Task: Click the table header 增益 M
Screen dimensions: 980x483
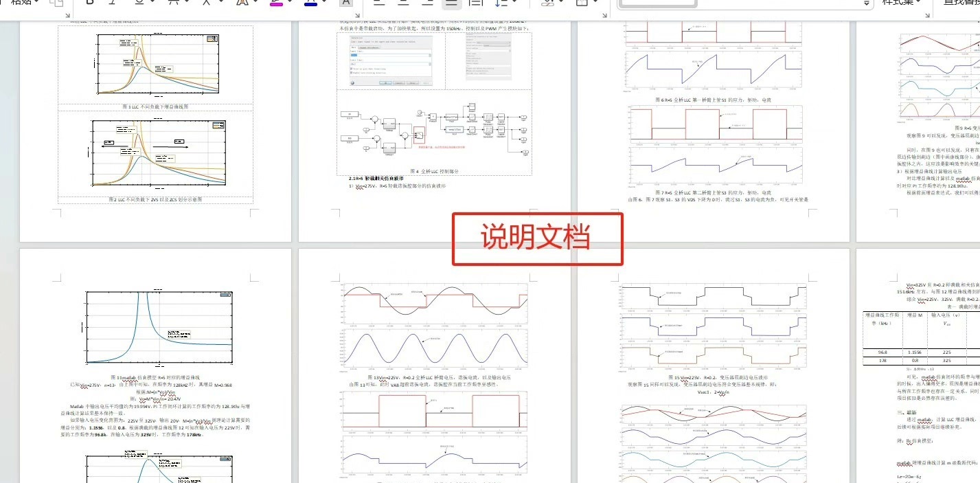Action: tap(914, 315)
